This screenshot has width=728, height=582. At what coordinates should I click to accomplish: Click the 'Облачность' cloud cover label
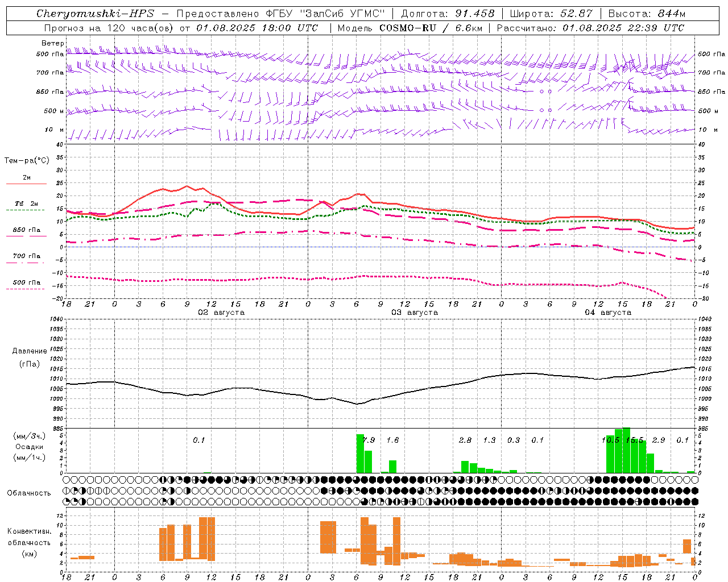(x=29, y=493)
